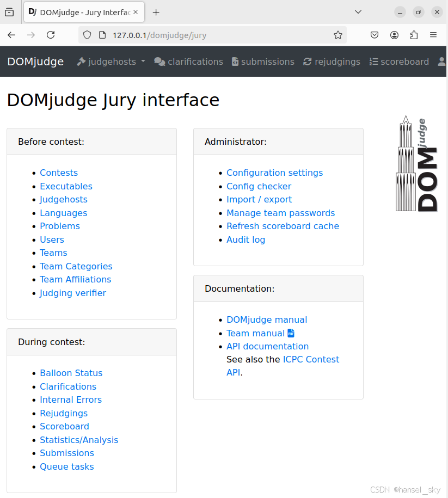Click the address bar URL field
Viewport: 448px width, 498px height.
pos(212,35)
